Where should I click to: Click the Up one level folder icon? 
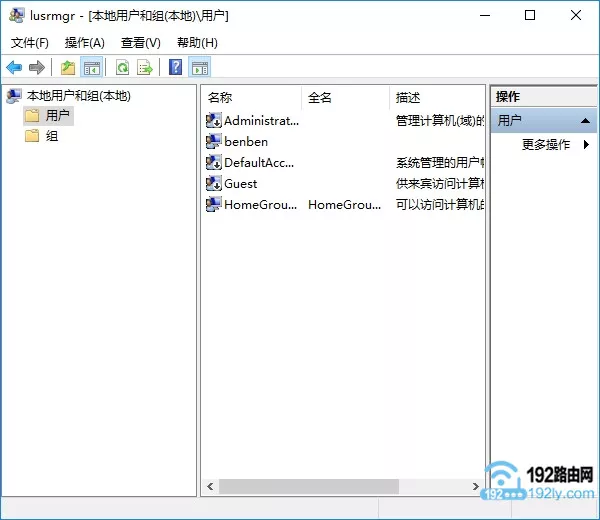68,68
